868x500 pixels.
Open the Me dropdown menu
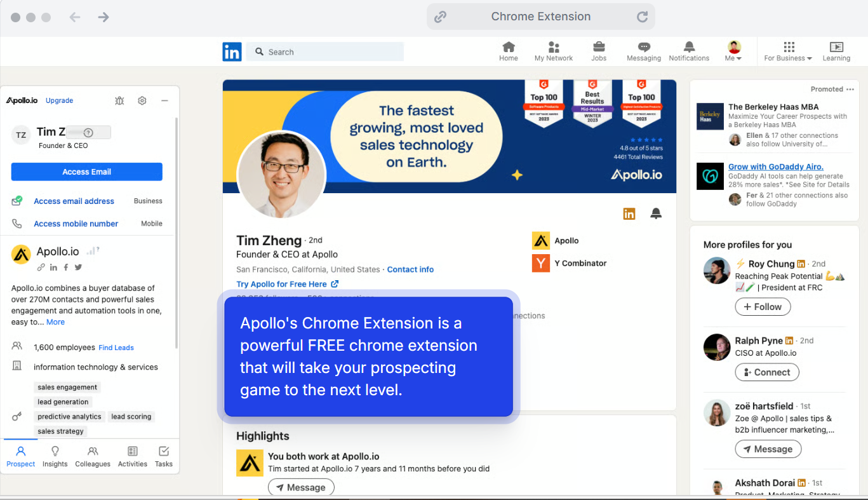click(x=734, y=51)
